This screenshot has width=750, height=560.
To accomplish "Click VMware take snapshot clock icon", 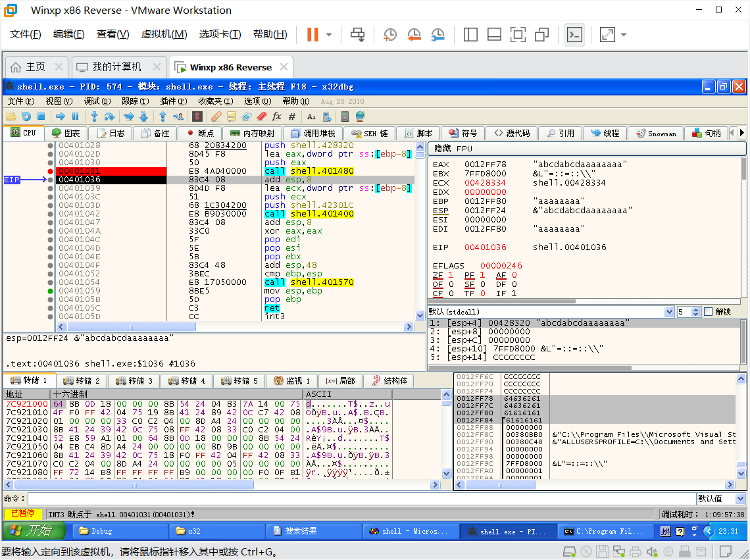I will click(x=390, y=34).
